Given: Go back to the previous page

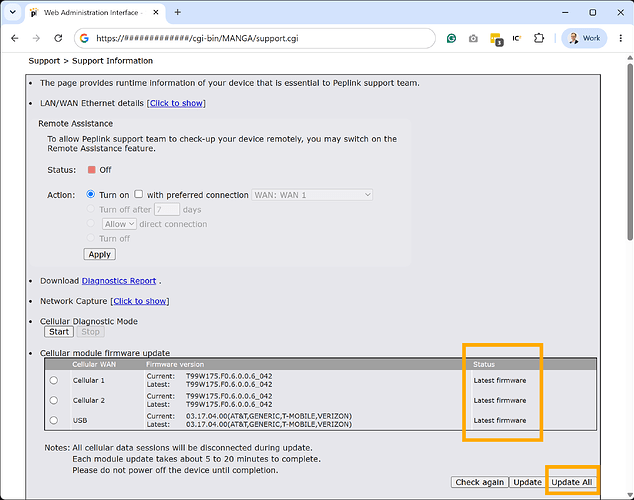Looking at the screenshot, I should coord(15,38).
